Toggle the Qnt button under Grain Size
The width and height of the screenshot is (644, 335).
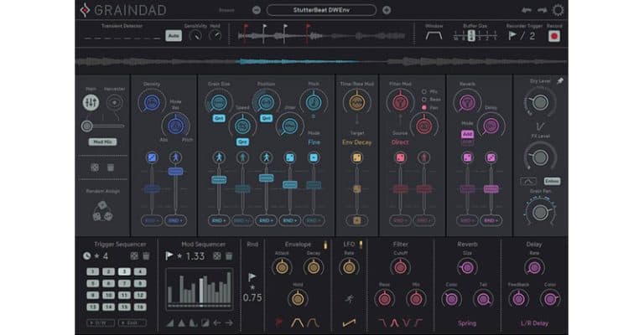coord(219,118)
